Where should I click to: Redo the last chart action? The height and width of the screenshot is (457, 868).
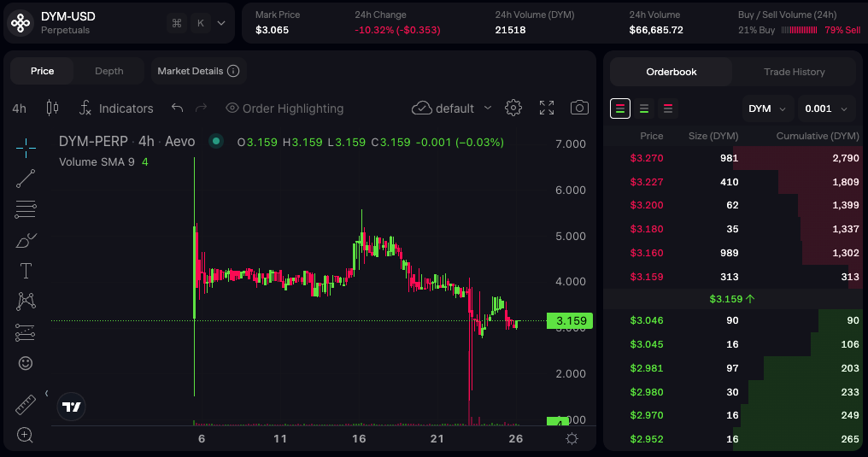201,108
